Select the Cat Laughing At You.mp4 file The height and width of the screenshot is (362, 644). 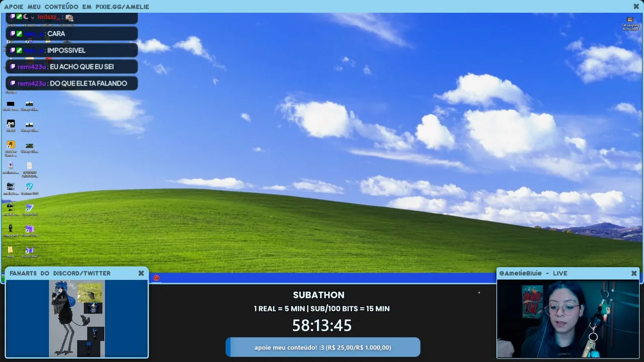pos(630,23)
